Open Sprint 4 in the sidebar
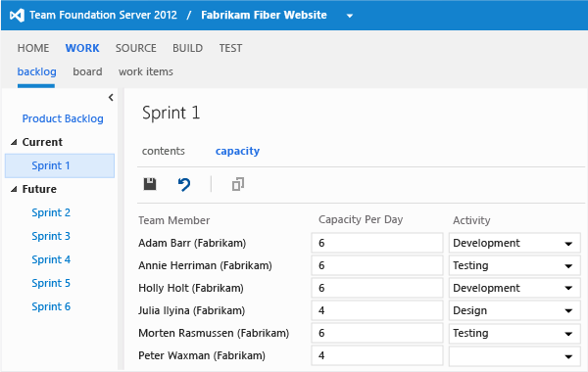Viewport: 588px width, 372px height. coord(51,259)
